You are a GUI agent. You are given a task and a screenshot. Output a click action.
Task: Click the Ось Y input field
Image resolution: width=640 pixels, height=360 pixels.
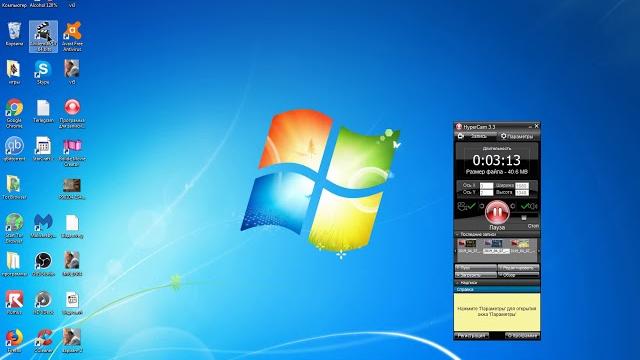(x=486, y=192)
